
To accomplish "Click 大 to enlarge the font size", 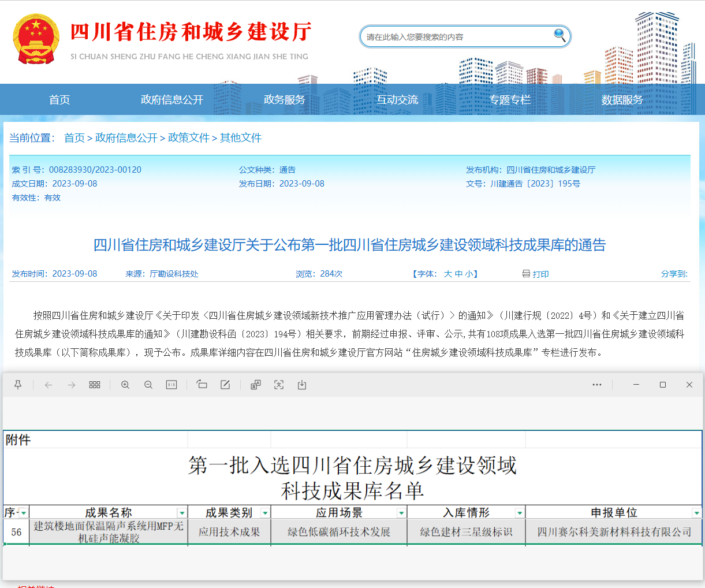I will pos(447,274).
